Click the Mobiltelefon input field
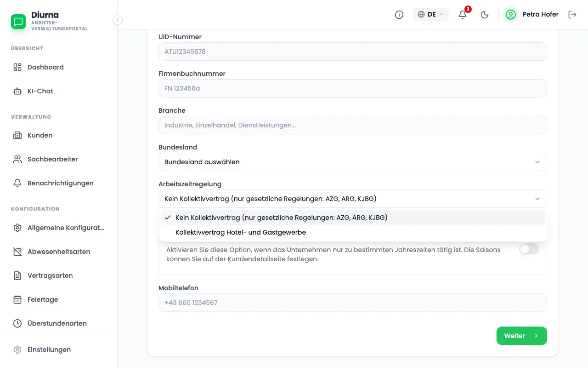Image resolution: width=588 pixels, height=368 pixels. point(353,303)
